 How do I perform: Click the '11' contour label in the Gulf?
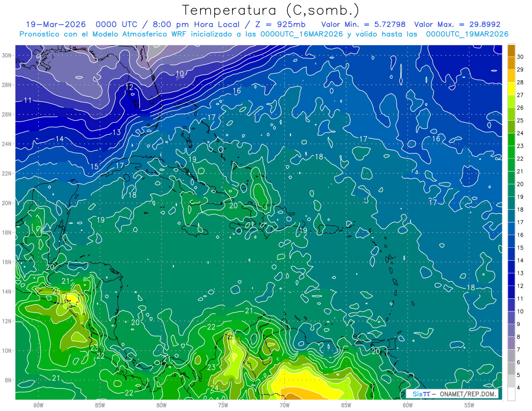(27, 101)
